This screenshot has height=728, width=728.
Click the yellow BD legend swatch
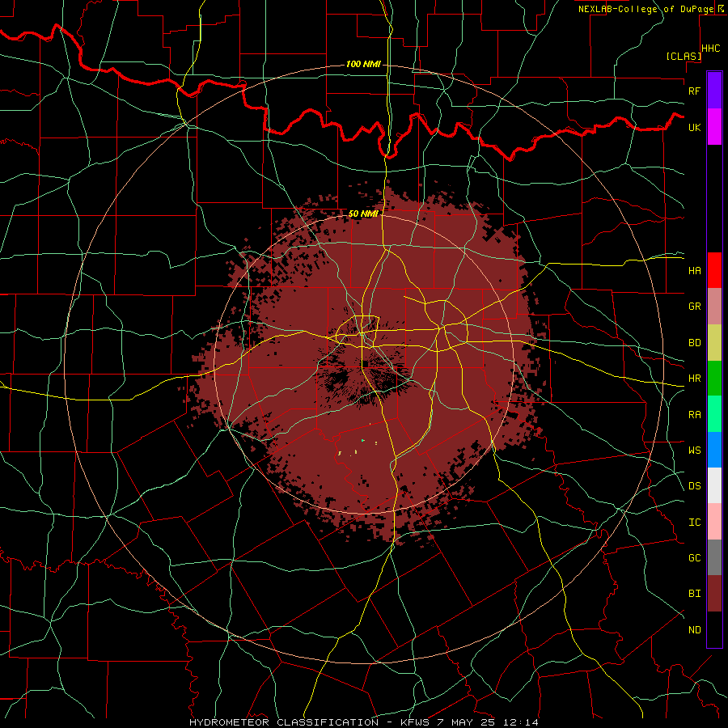pyautogui.click(x=714, y=343)
